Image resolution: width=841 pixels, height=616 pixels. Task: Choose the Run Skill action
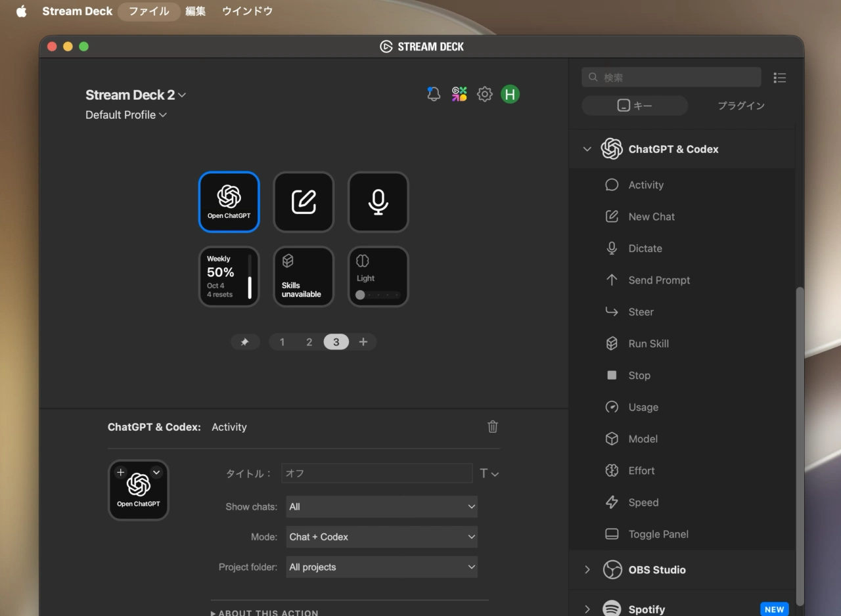tap(682, 343)
